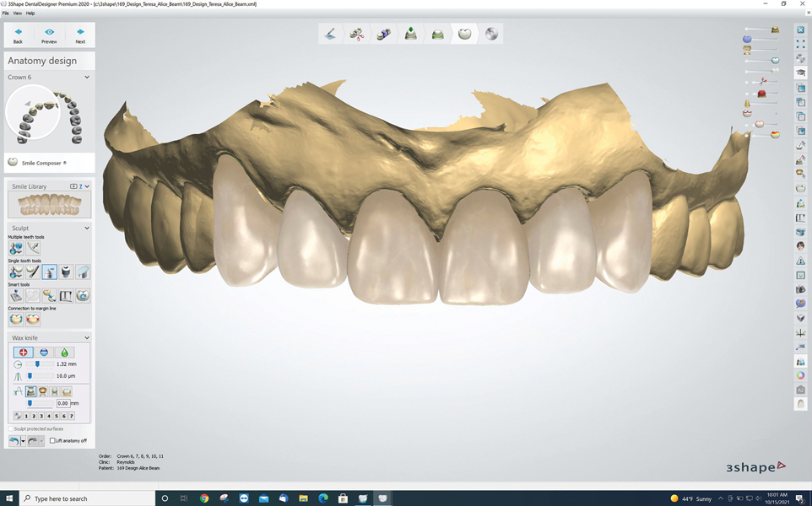The height and width of the screenshot is (506, 812).
Task: Open the File menu
Action: click(x=6, y=13)
